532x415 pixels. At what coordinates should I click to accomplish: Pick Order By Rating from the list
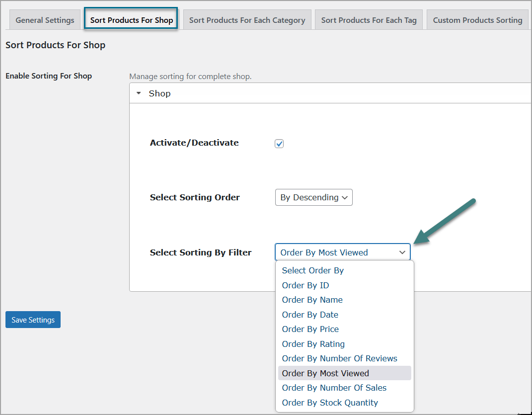(x=313, y=344)
